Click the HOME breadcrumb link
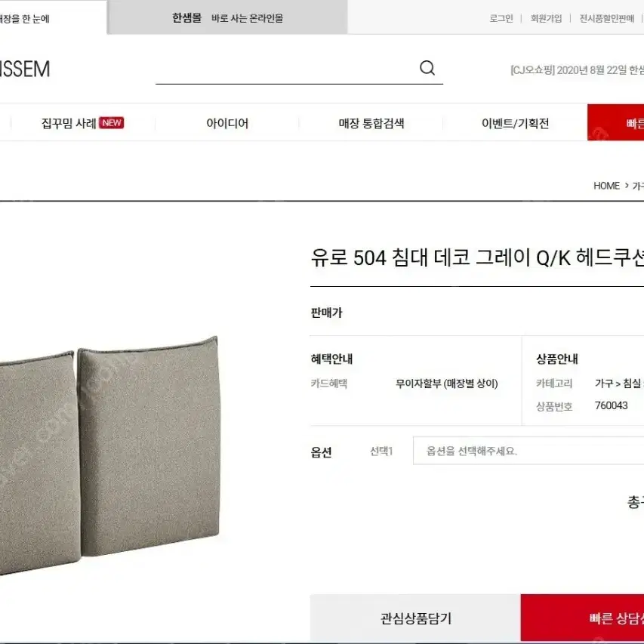Screen dimensions: 644x644 pyautogui.click(x=606, y=186)
